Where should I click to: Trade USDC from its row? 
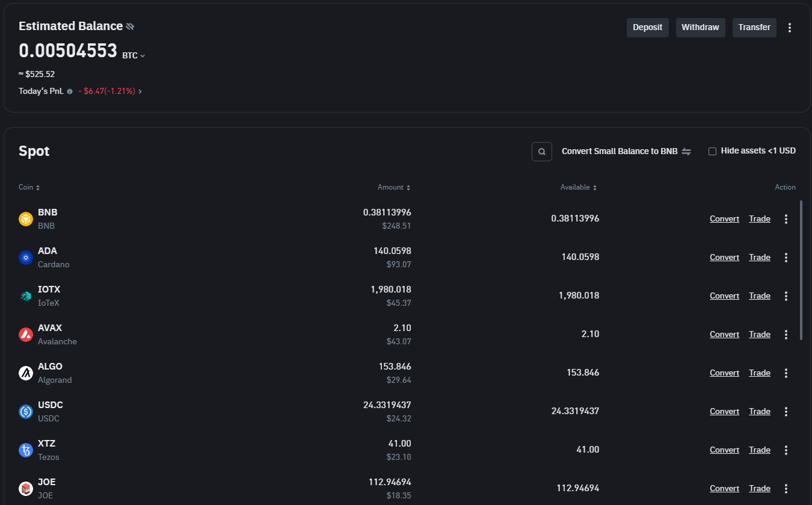[760, 412]
